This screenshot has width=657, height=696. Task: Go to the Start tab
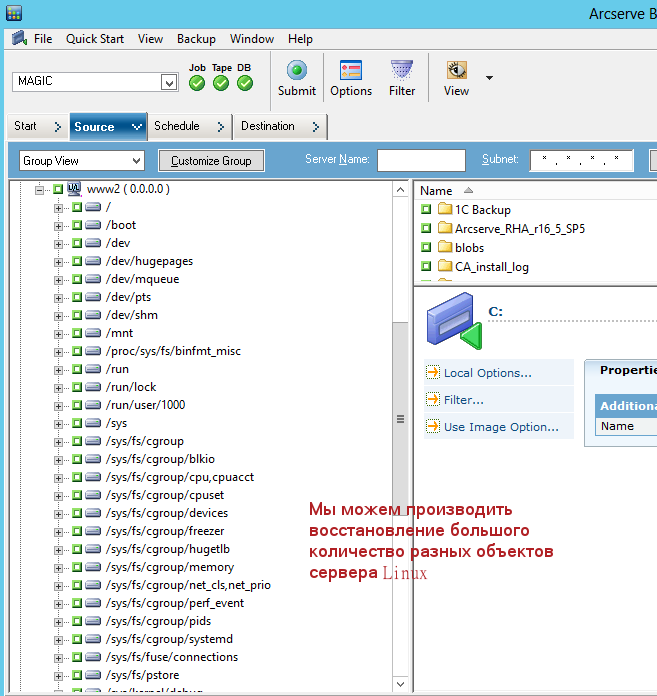click(38, 127)
